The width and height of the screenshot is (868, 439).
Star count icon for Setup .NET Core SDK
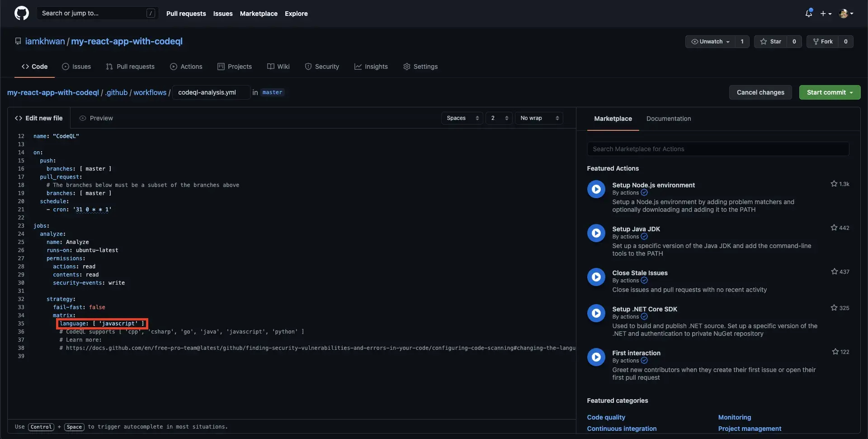834,308
